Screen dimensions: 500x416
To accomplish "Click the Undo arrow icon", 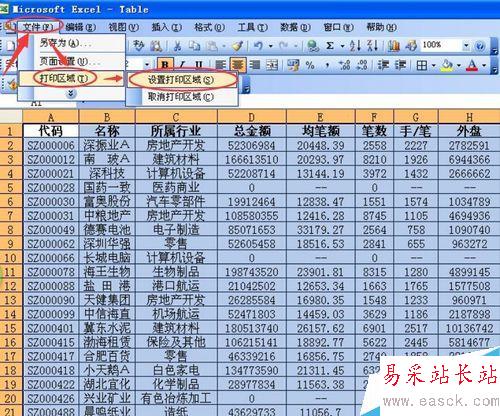I will 258,45.
